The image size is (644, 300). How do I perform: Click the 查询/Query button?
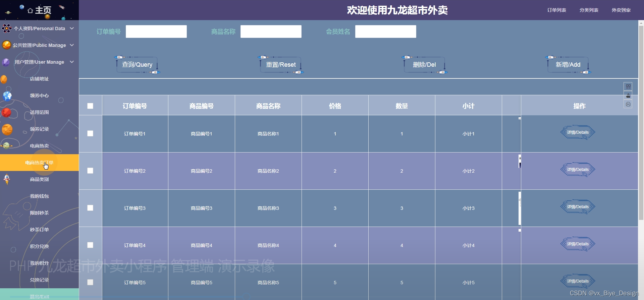(137, 65)
